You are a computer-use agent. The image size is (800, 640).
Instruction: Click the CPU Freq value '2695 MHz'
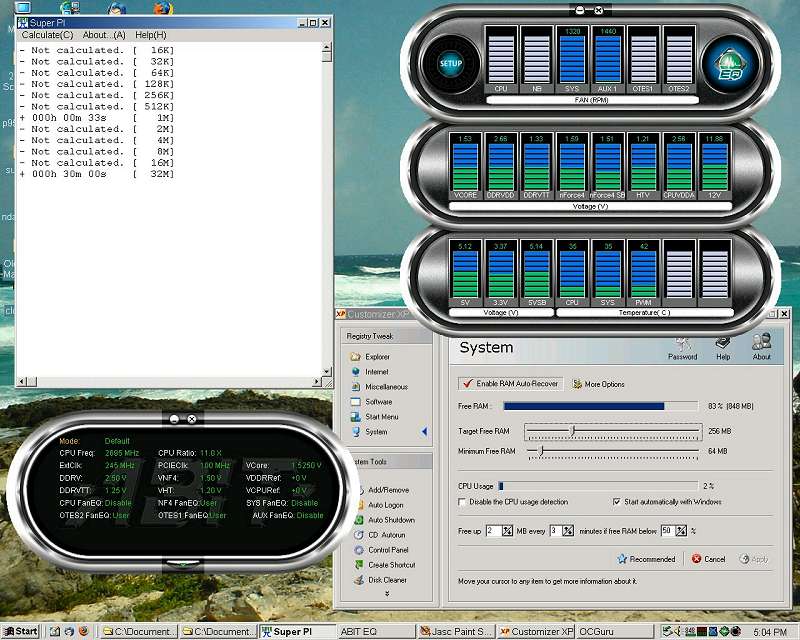121,453
